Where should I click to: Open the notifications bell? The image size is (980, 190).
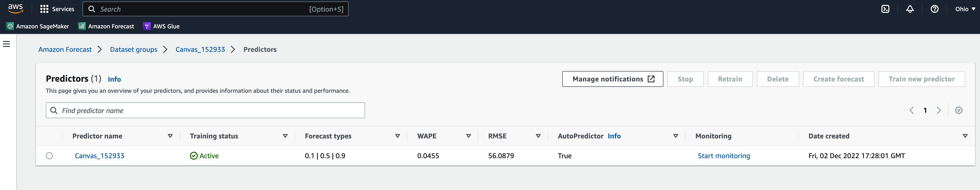click(x=910, y=9)
